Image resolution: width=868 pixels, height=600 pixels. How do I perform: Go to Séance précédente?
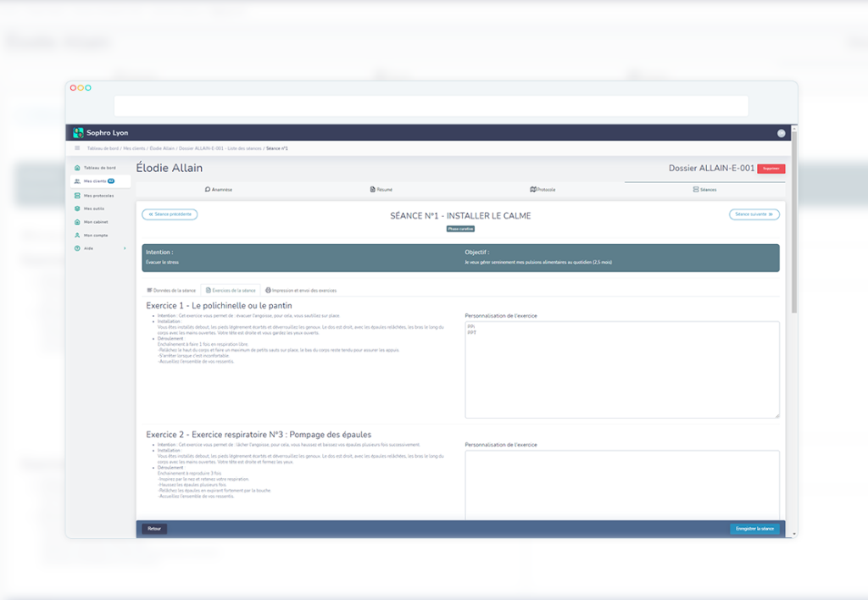(170, 214)
